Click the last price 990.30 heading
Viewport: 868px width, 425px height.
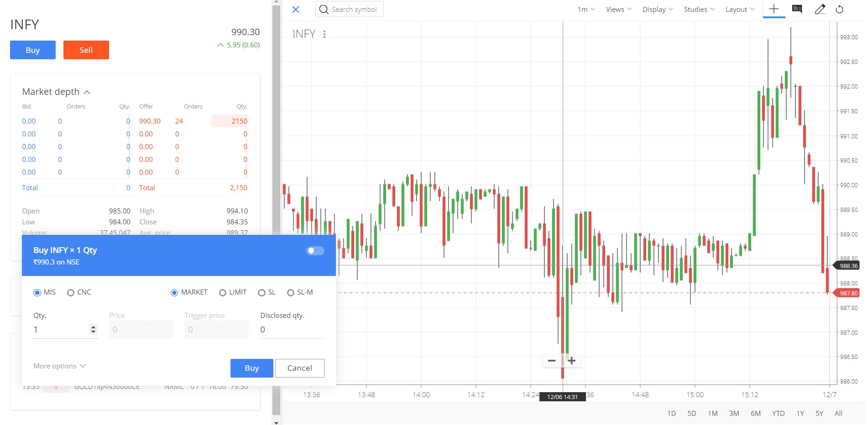(245, 32)
